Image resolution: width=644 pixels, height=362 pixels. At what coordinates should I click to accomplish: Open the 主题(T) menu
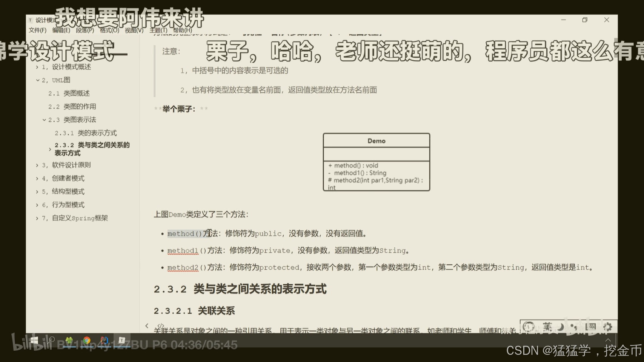point(158,30)
